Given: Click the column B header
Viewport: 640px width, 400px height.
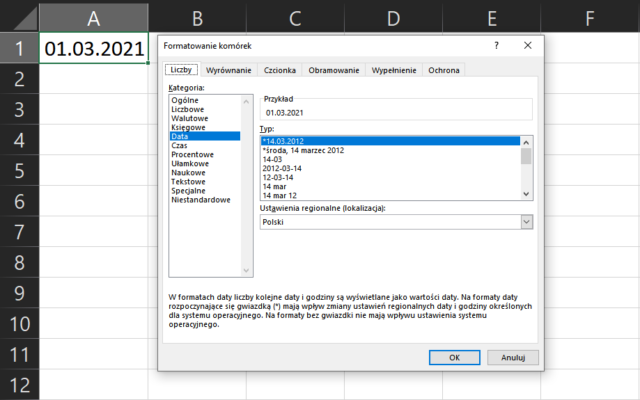Looking at the screenshot, I should (198, 18).
